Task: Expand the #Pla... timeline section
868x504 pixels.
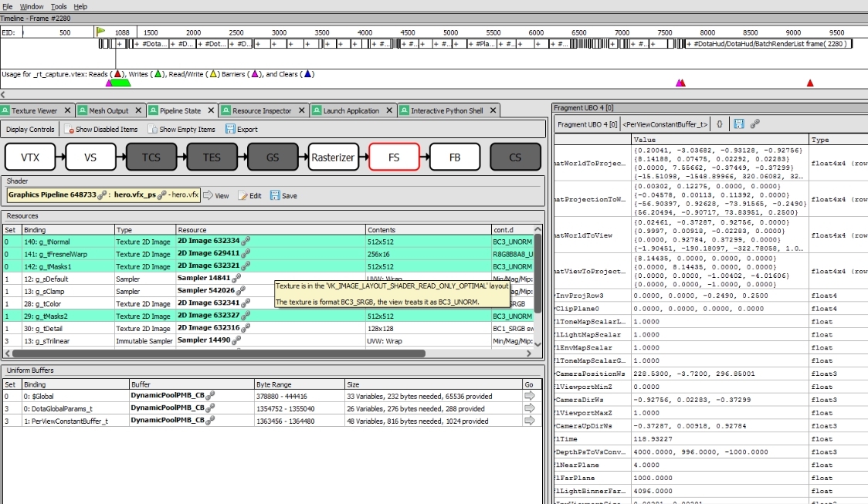Action: (470, 44)
